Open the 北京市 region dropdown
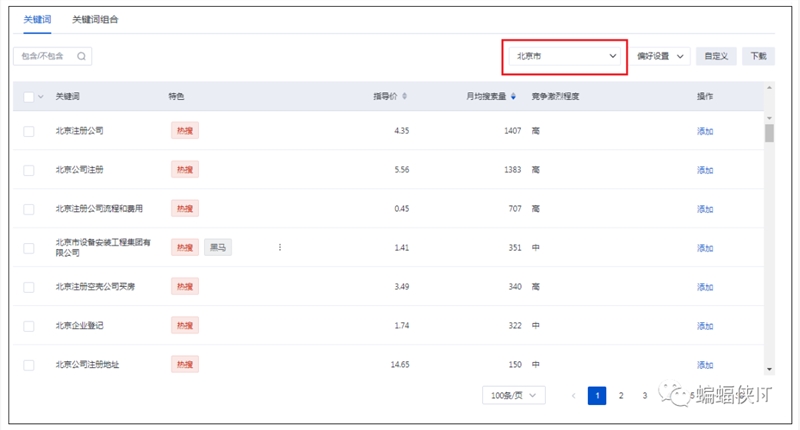Viewport: 800px width, 430px height. 565,57
